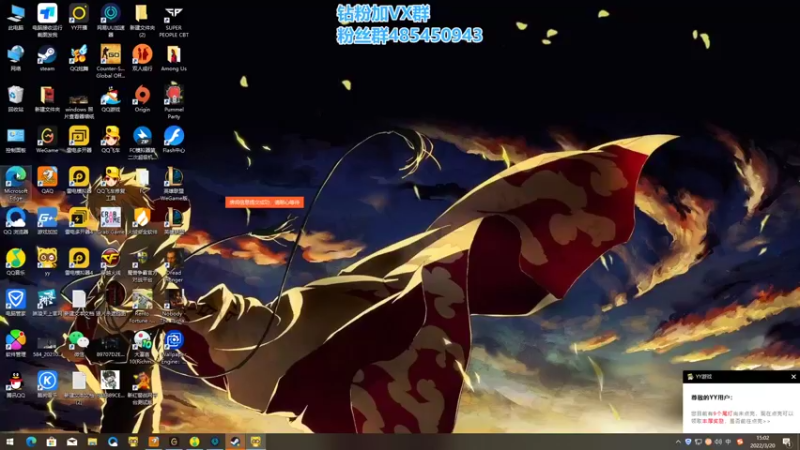Open the 控制面板 (Control Panel) icon
The height and width of the screenshot is (450, 800).
coord(16,140)
